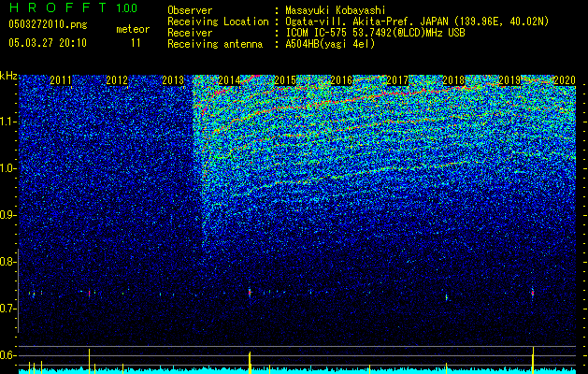
Task: Select observer name Masayuki Kobayashi
Action: click(x=336, y=10)
